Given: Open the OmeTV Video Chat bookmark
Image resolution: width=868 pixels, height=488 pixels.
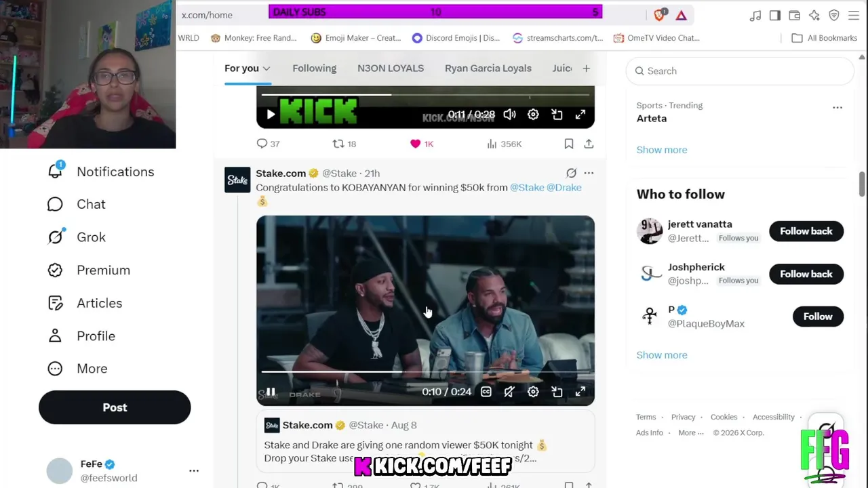Looking at the screenshot, I should (656, 38).
